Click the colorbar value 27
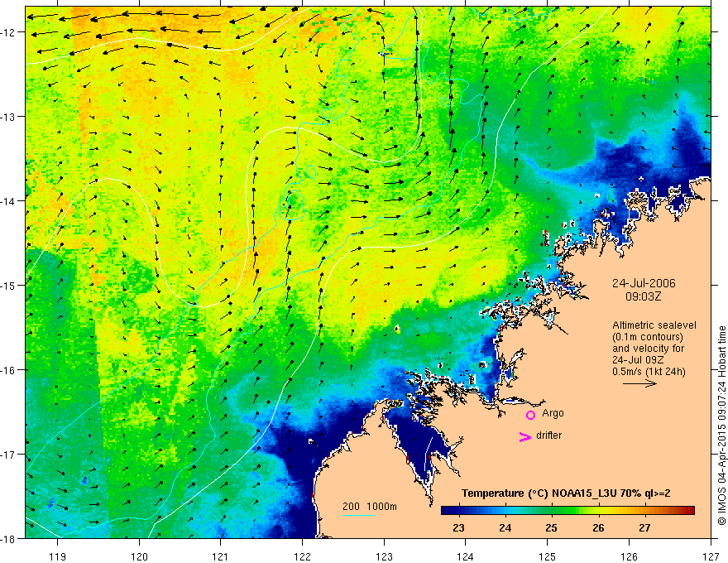The height and width of the screenshot is (563, 728). (x=644, y=528)
